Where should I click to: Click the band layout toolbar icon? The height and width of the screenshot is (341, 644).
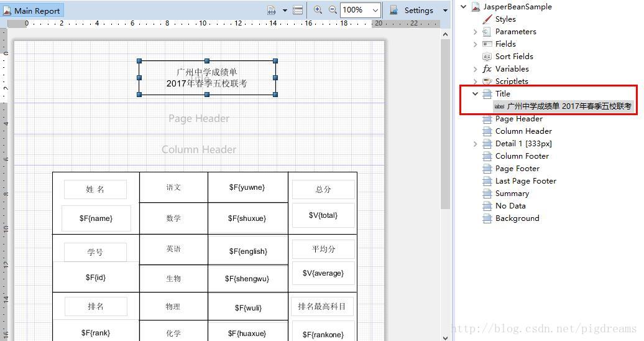(x=298, y=11)
